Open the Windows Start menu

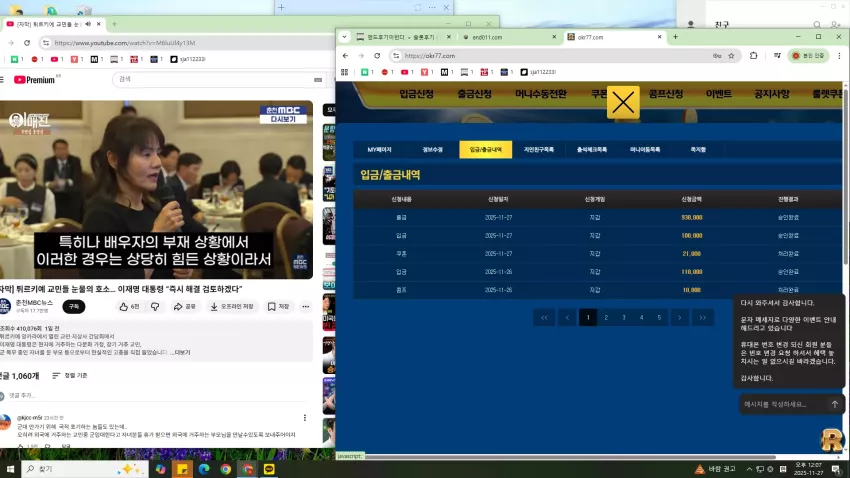pos(10,469)
